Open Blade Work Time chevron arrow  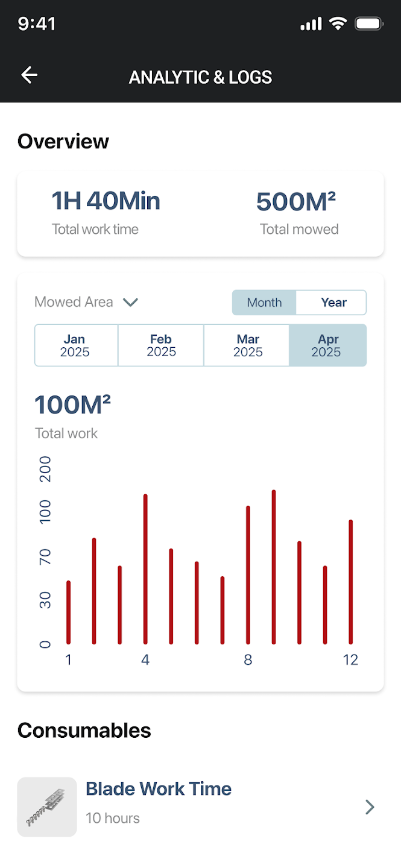[370, 807]
